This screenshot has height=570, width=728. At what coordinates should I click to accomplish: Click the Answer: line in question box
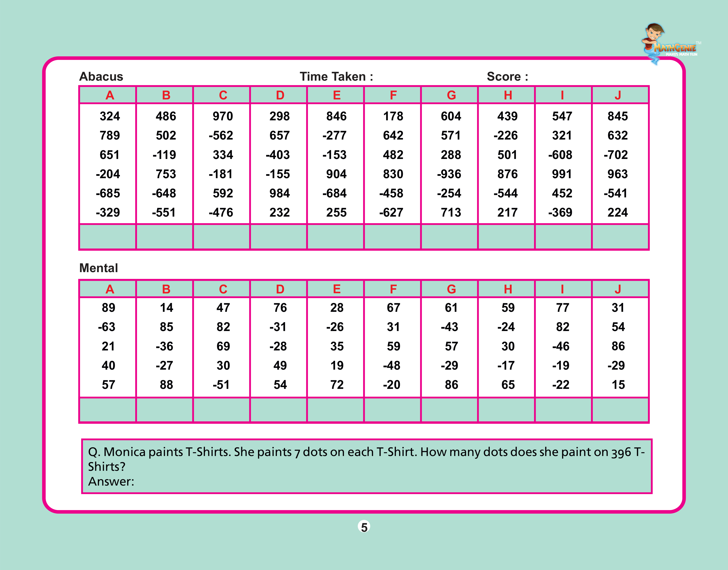pyautogui.click(x=111, y=481)
